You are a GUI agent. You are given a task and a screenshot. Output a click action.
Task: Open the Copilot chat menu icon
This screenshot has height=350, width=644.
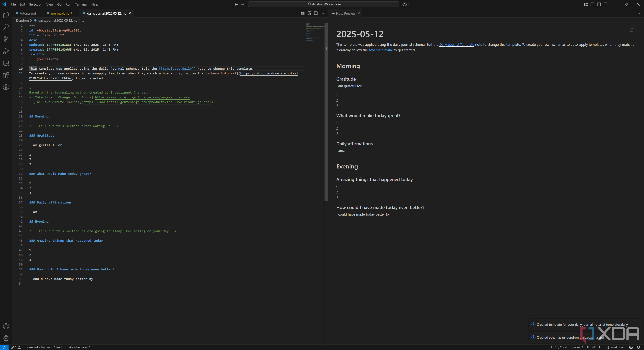406,4
